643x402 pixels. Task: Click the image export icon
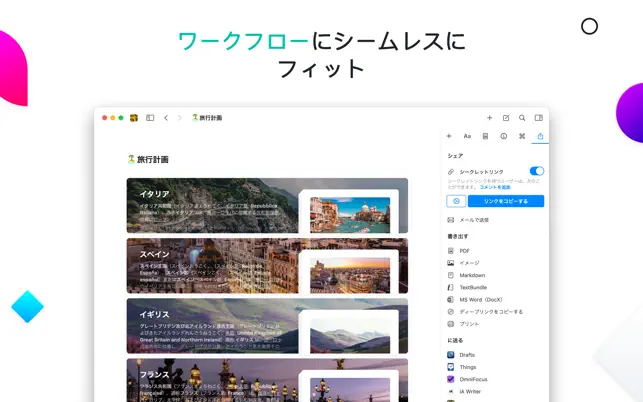point(451,263)
